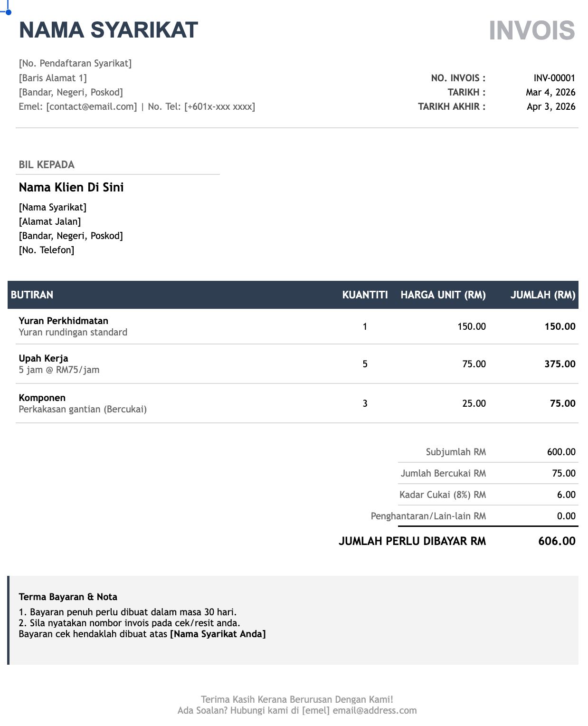Select the [Baris Alamat 1] address placeholder

click(x=53, y=78)
